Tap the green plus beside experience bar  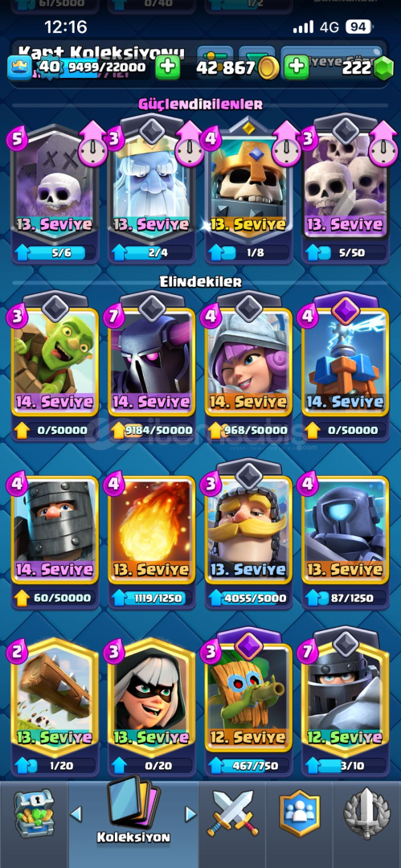click(x=166, y=68)
